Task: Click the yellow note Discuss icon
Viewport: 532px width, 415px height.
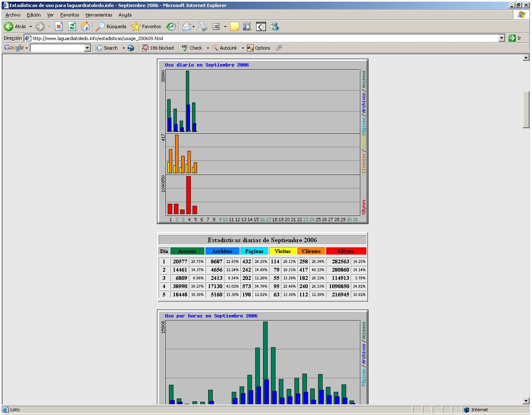Action: coord(235,26)
